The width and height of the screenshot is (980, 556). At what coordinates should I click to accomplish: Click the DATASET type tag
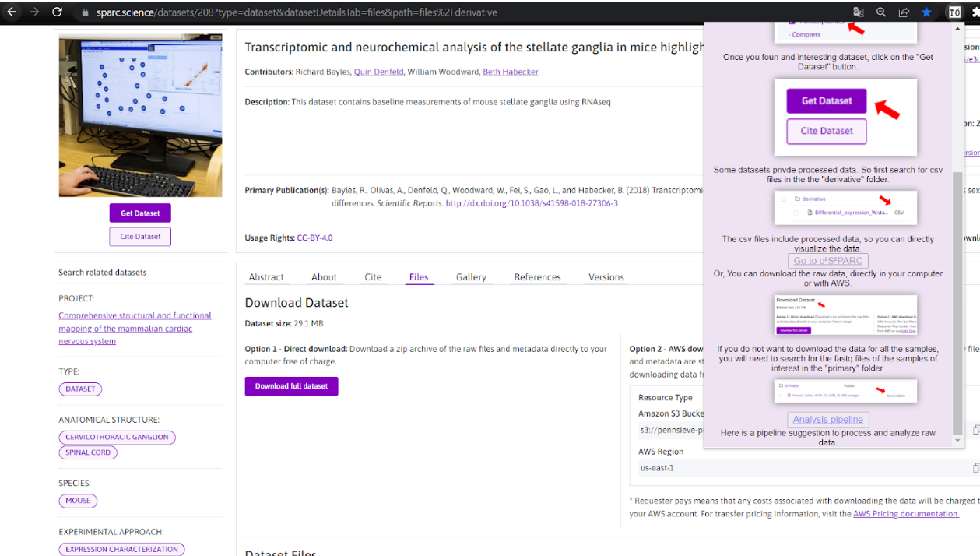[x=80, y=389]
